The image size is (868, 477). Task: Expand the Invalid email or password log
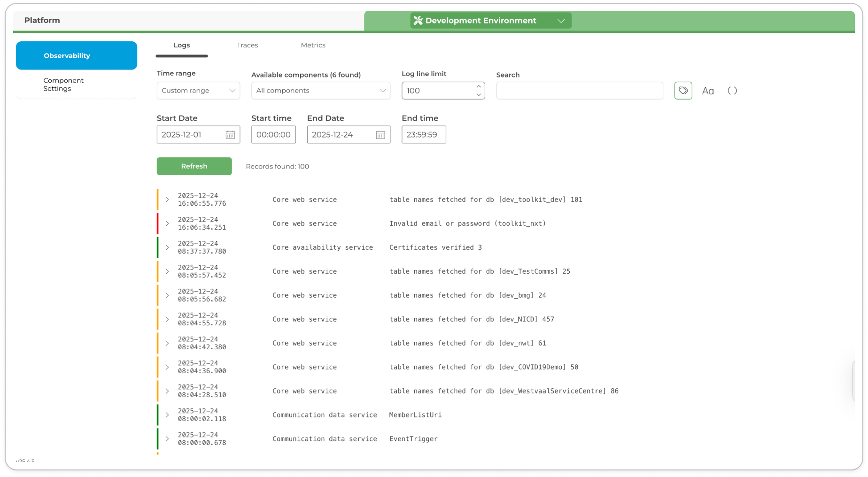pyautogui.click(x=167, y=223)
